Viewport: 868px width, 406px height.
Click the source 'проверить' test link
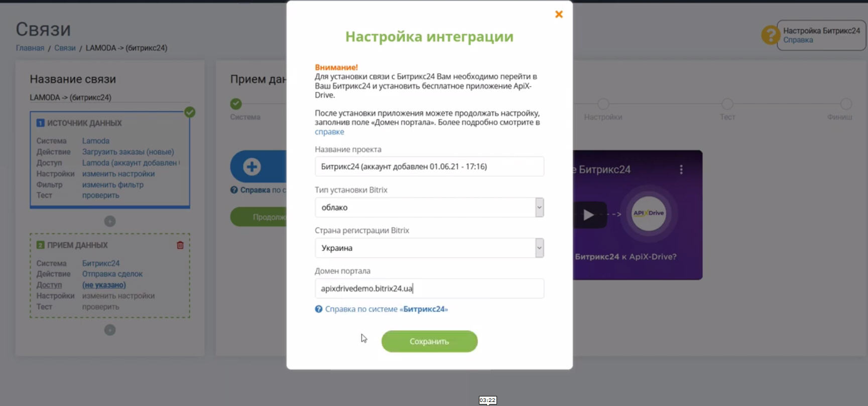tap(101, 196)
